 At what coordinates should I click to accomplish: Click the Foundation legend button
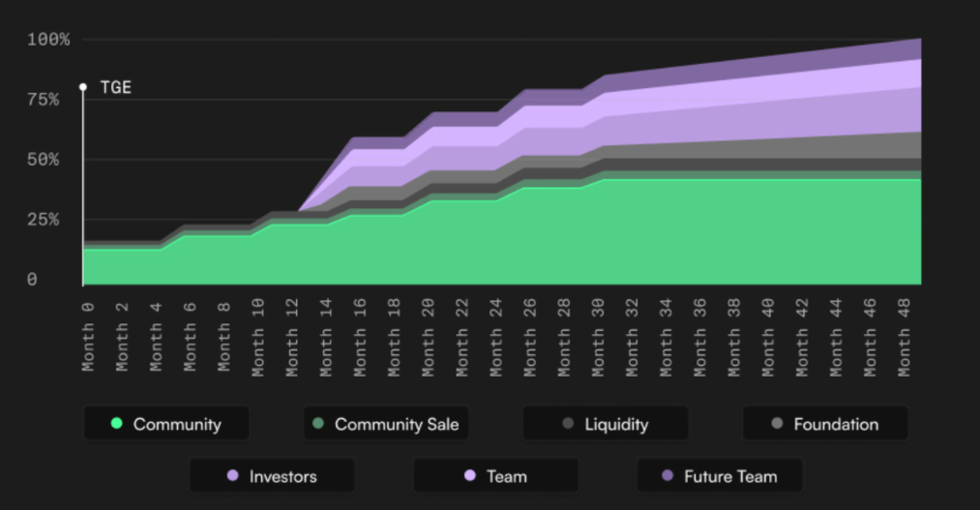point(825,424)
